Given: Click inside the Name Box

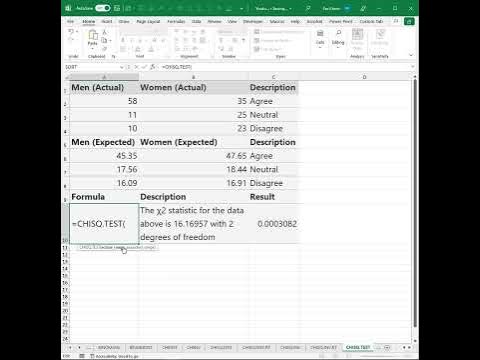Looking at the screenshot, I should tap(92, 67).
